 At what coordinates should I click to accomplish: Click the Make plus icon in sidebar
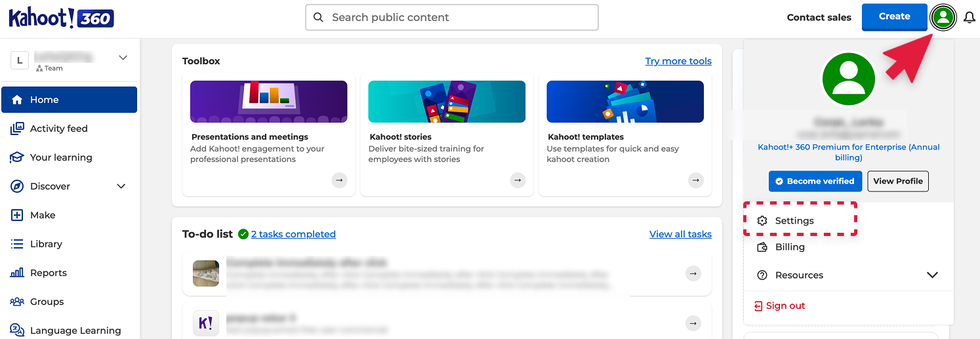(17, 215)
